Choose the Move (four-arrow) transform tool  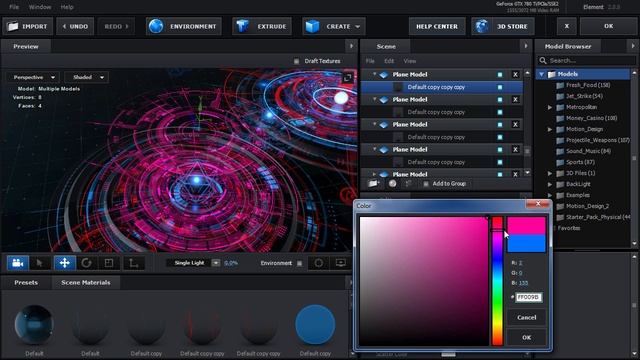[64, 263]
